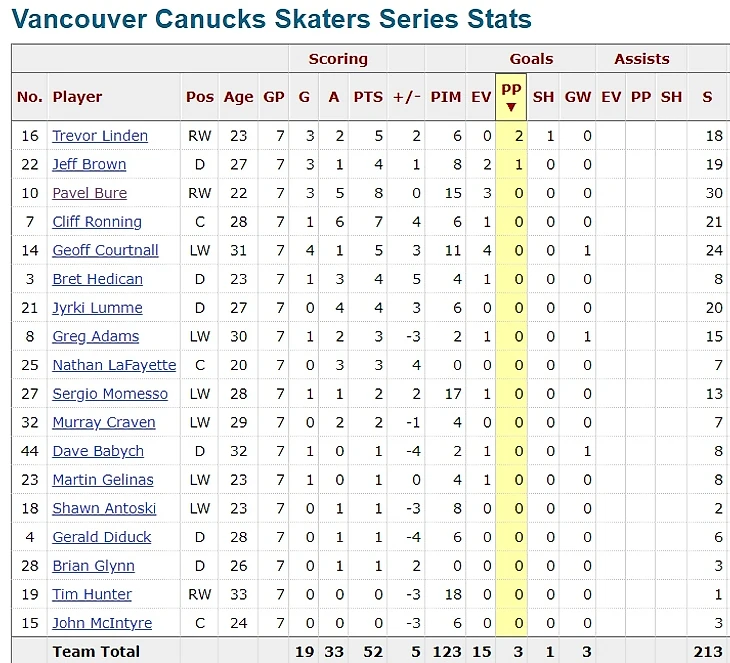Sort by shots using the S header

[x=707, y=97]
